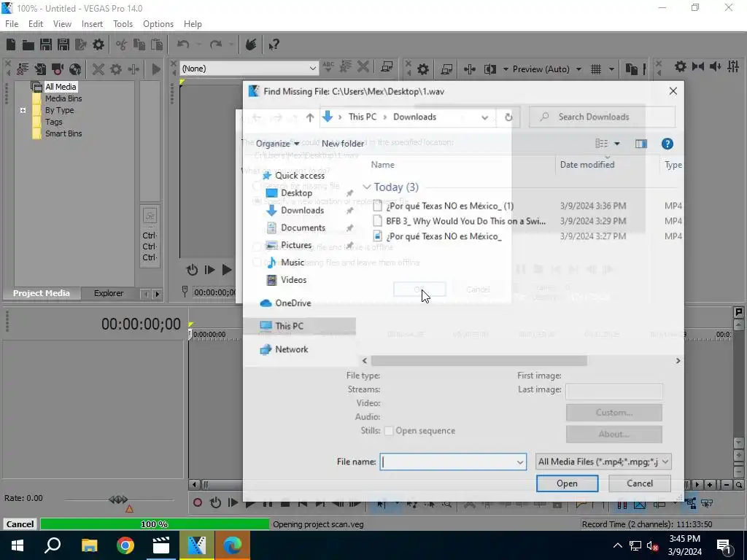Select the BFB 3_ Why Would You Do This file
The width and height of the screenshot is (747, 560).
[465, 221]
